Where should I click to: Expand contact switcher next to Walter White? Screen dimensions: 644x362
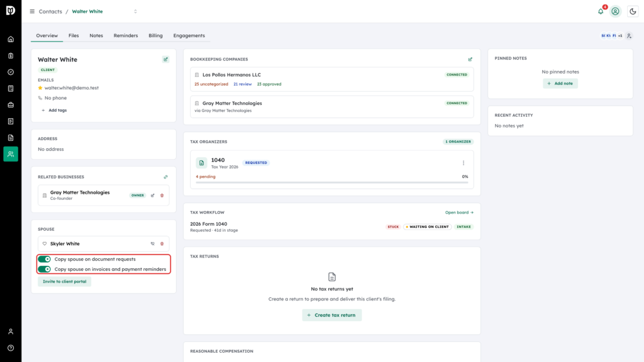(136, 11)
